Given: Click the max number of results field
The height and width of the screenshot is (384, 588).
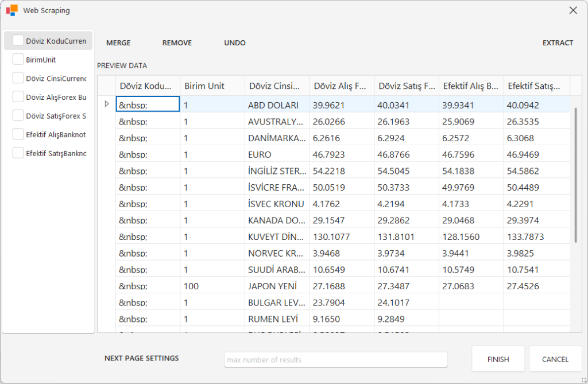Looking at the screenshot, I should tap(335, 360).
